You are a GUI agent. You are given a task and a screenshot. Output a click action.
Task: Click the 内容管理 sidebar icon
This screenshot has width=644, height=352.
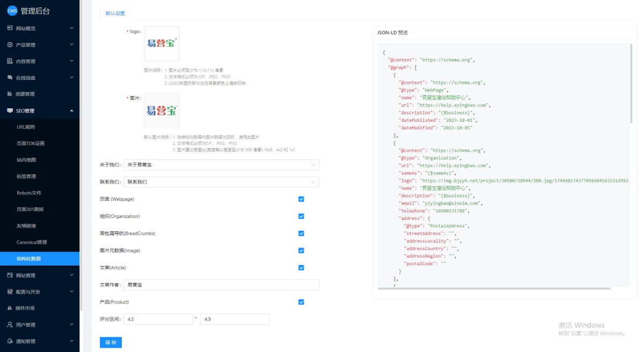click(10, 61)
